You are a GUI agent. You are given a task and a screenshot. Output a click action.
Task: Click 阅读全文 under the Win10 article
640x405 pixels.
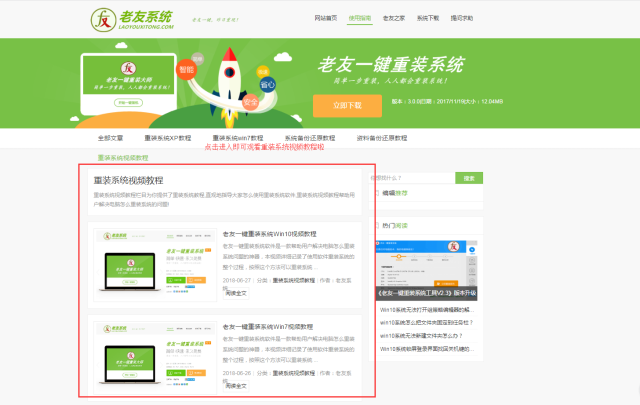[236, 293]
